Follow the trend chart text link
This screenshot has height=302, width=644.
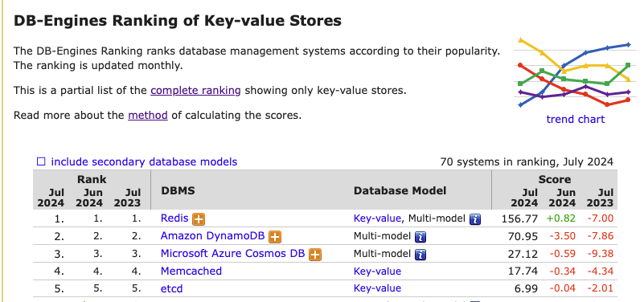click(576, 120)
